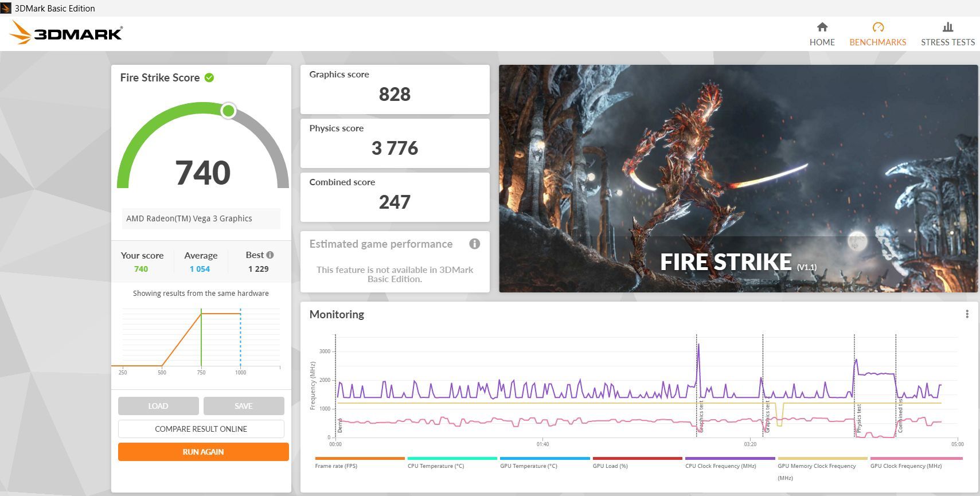Screen dimensions: 980x496
Task: Switch to the STRESS TESTS tab
Action: 948,34
